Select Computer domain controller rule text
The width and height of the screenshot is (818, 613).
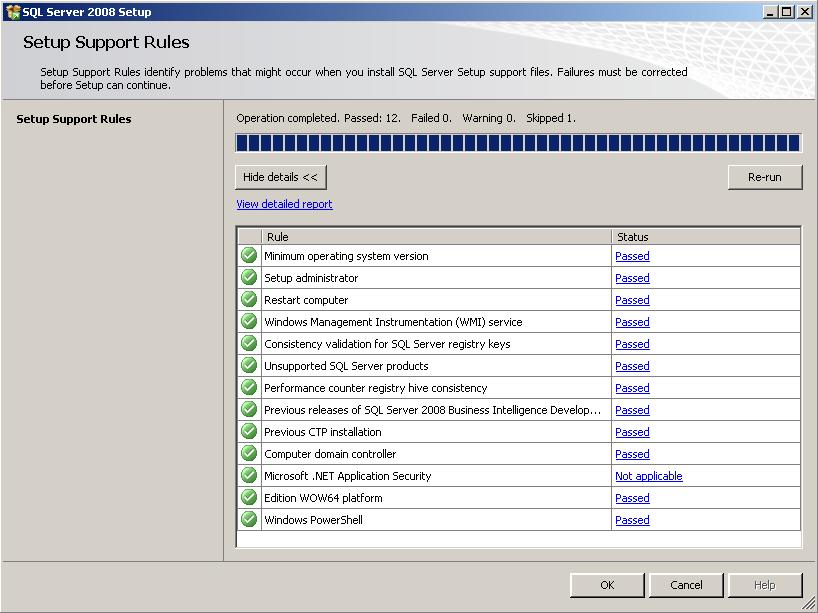coord(330,454)
